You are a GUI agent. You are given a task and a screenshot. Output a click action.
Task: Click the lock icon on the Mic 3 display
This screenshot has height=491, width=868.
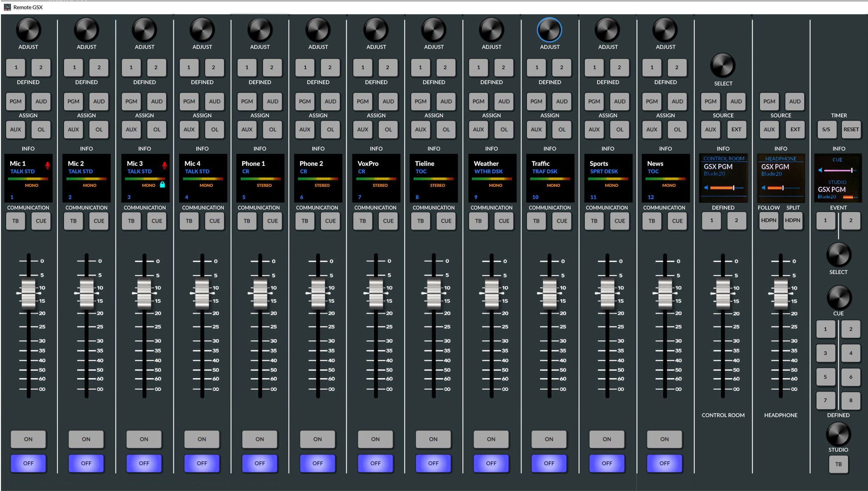tap(163, 186)
